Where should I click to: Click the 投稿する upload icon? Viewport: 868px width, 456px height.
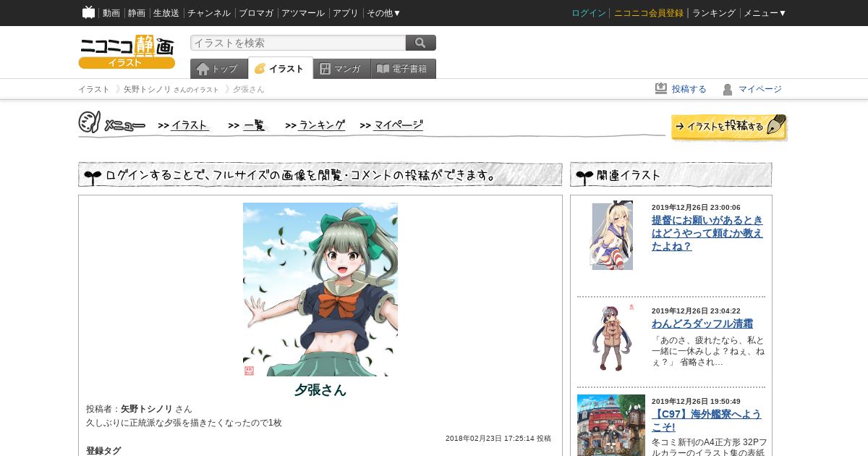pos(661,88)
